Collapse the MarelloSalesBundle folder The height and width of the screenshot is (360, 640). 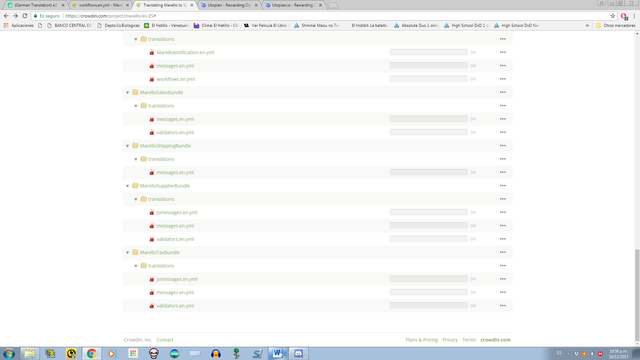[x=127, y=93]
